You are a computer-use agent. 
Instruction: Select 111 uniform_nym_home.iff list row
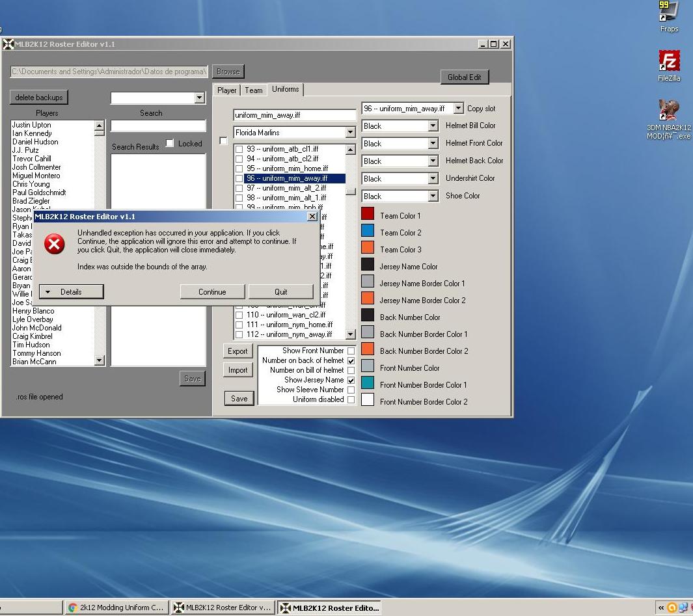pos(290,325)
